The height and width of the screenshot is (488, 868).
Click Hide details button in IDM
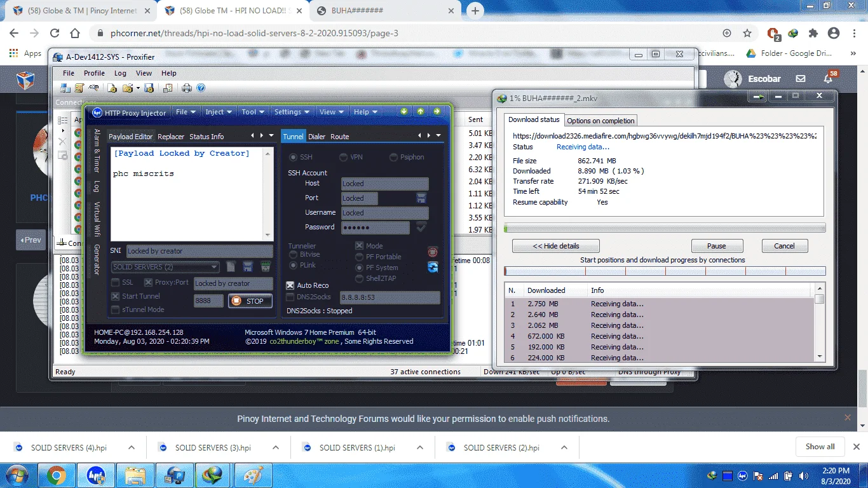555,246
